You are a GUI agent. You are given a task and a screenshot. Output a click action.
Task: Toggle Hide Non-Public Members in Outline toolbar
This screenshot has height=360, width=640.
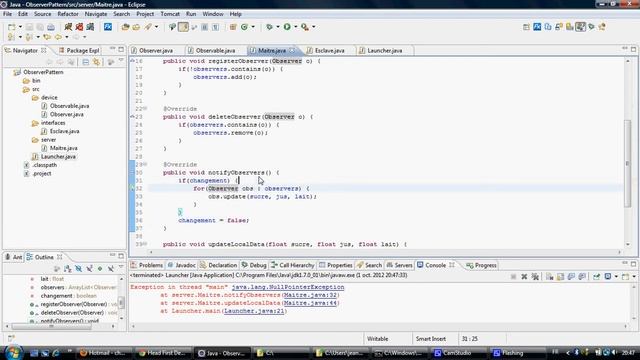point(100,269)
